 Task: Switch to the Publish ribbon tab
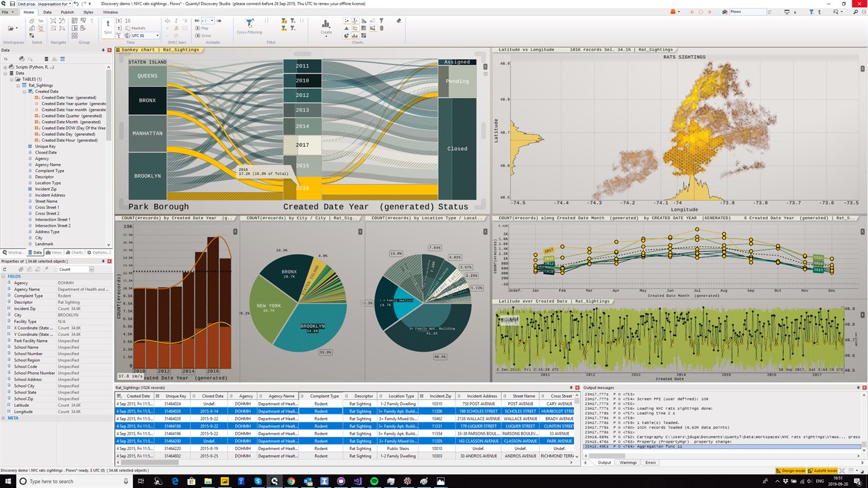(68, 12)
